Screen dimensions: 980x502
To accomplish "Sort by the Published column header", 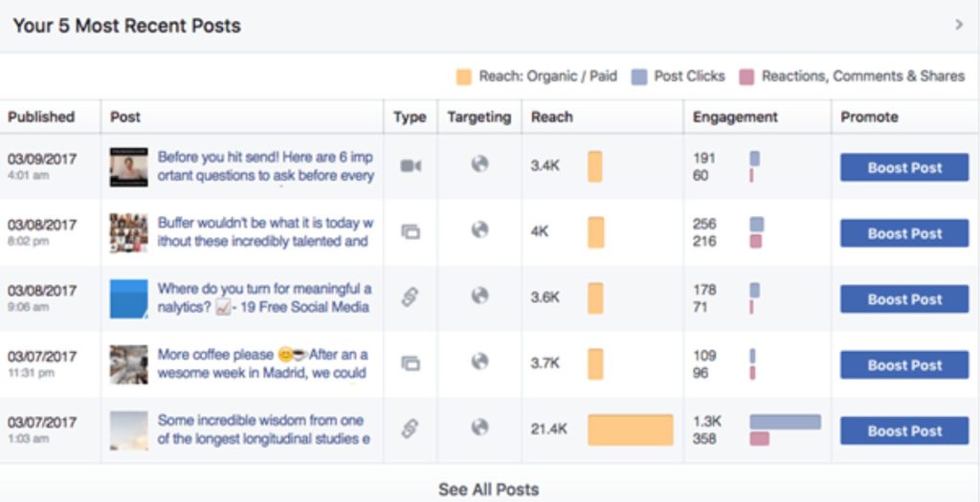I will tap(41, 117).
